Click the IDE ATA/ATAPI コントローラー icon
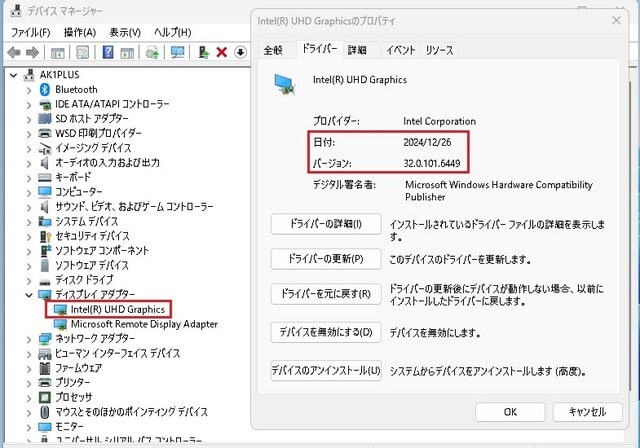This screenshot has width=640, height=448. 44,104
